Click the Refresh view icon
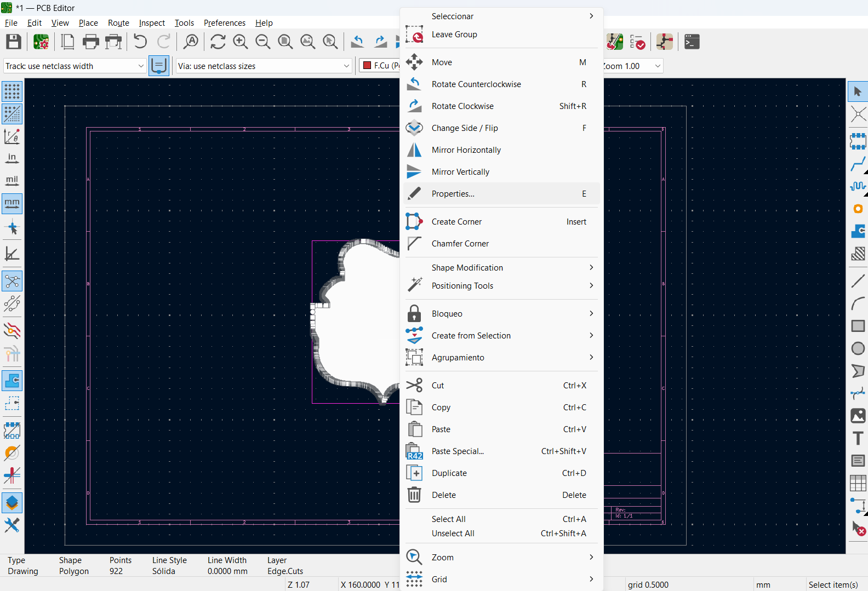This screenshot has height=591, width=868. (x=218, y=42)
